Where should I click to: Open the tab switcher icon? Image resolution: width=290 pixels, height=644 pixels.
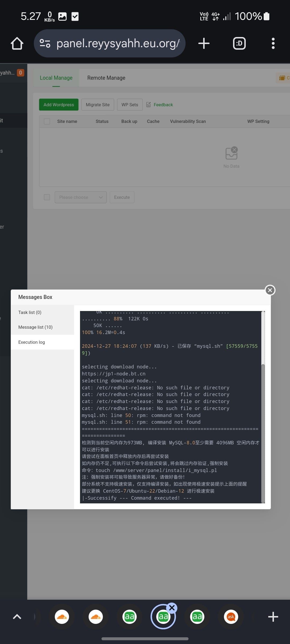pyautogui.click(x=239, y=43)
